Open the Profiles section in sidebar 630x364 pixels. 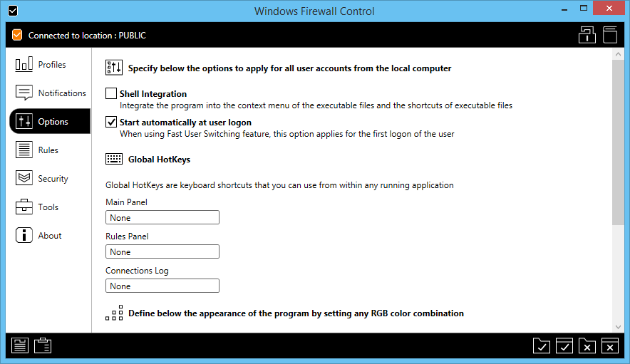pyautogui.click(x=49, y=64)
